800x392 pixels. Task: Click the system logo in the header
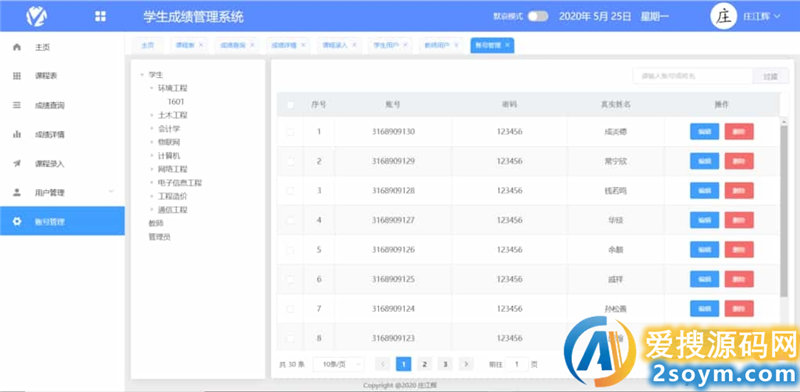(37, 16)
